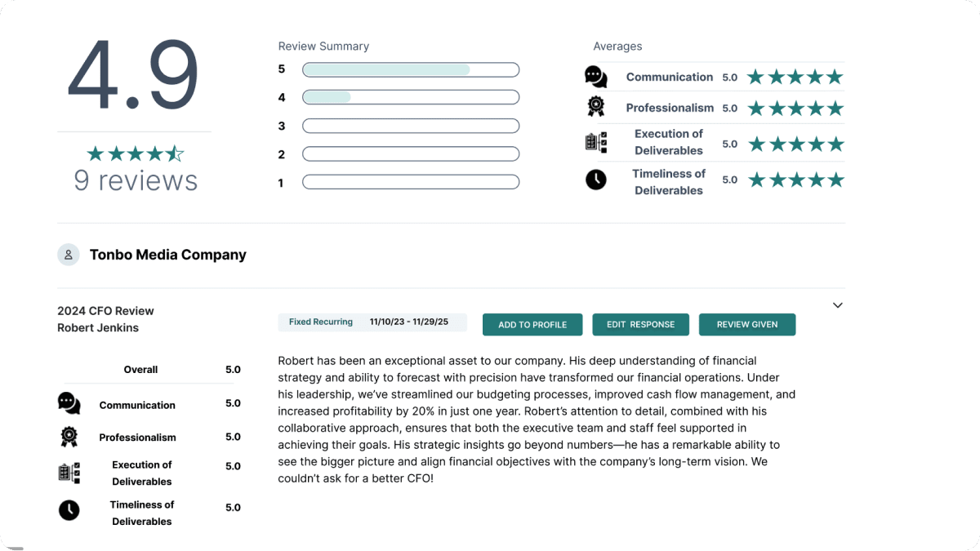Click the Communication speech bubble icon under Averages
This screenshot has height=551, width=980.
click(595, 76)
